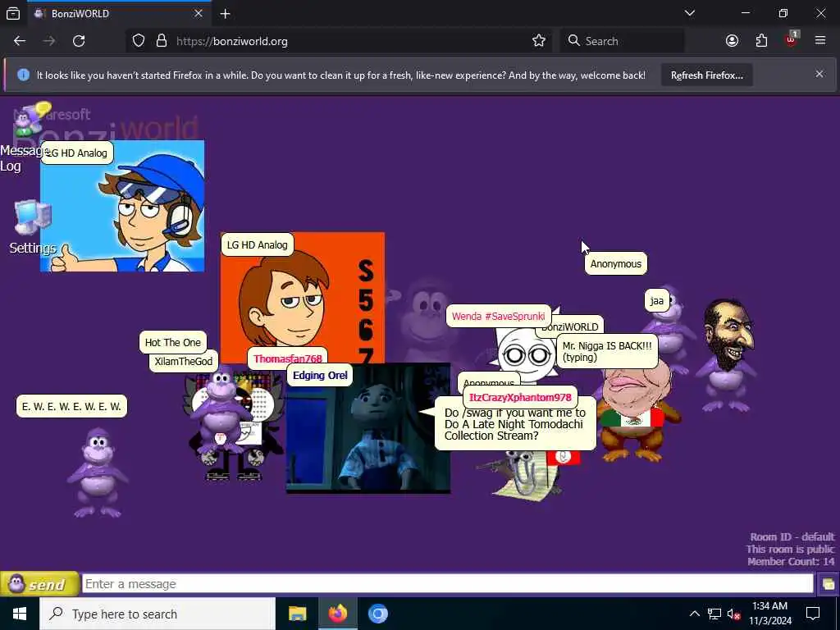
Task: Click the E. W. E. W. speech bubble
Action: (72, 406)
